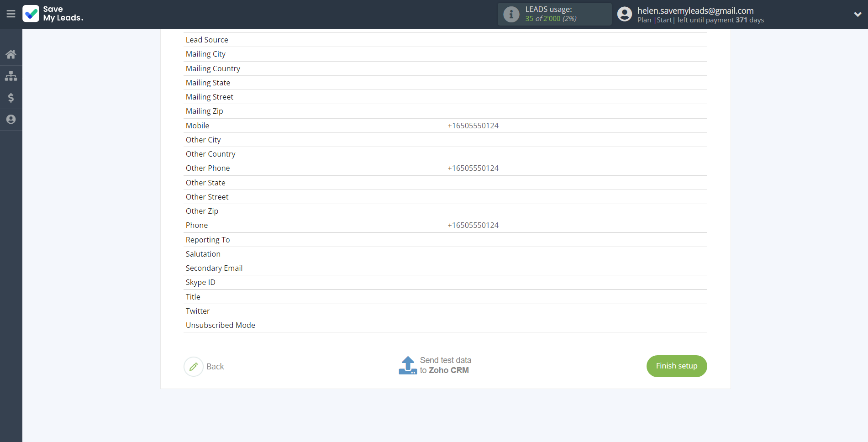Select the Reporting To row
This screenshot has height=442, width=868.
coord(445,240)
